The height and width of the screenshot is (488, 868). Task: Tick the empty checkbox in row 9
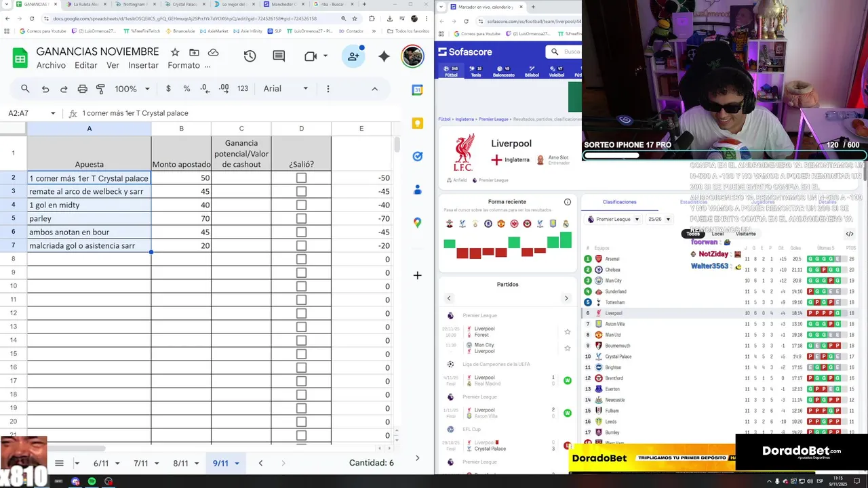pyautogui.click(x=301, y=273)
